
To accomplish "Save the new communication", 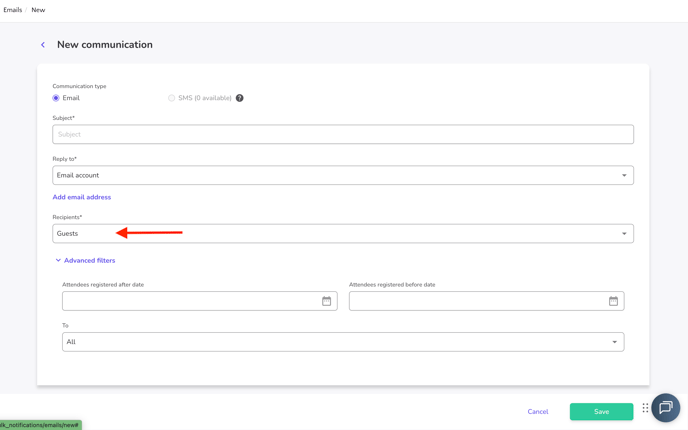I will (x=601, y=412).
